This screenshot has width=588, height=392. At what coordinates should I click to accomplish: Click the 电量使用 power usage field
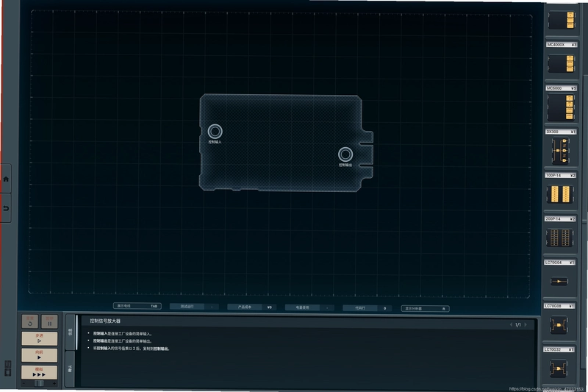click(309, 307)
